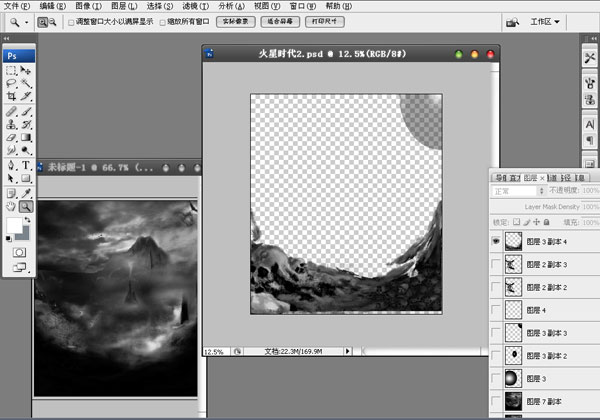Select the Zoom tool in the toolbox
Screen dimensions: 600x420
point(26,207)
